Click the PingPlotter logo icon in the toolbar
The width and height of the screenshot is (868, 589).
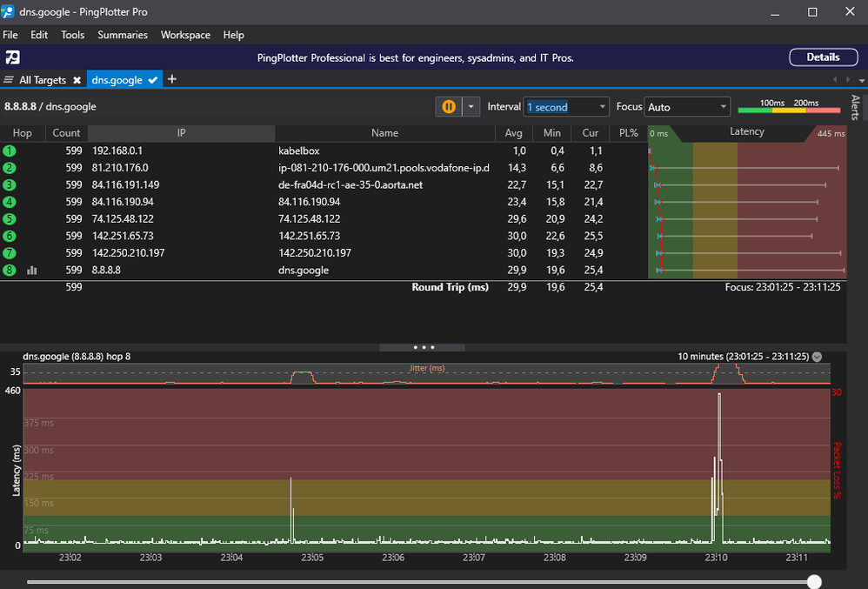click(12, 57)
